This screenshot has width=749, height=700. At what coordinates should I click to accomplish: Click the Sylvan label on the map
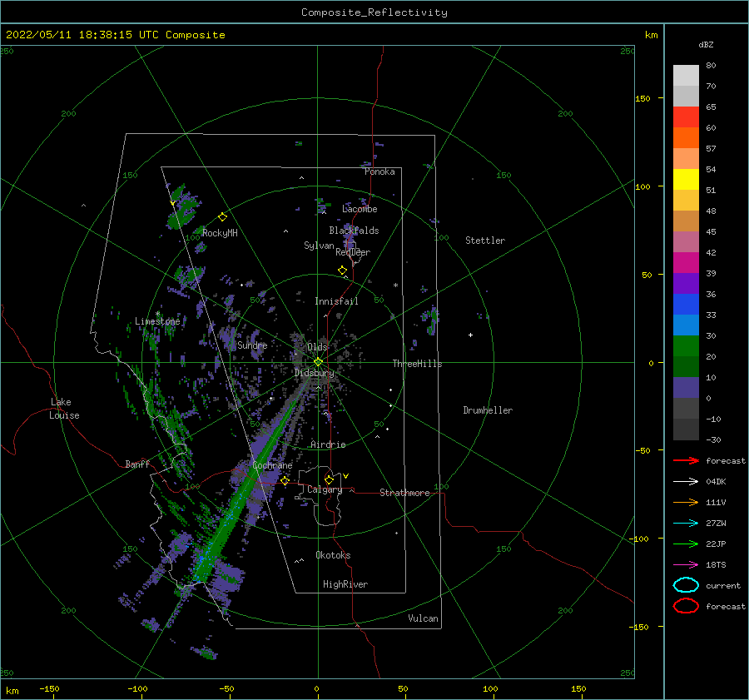pos(319,246)
